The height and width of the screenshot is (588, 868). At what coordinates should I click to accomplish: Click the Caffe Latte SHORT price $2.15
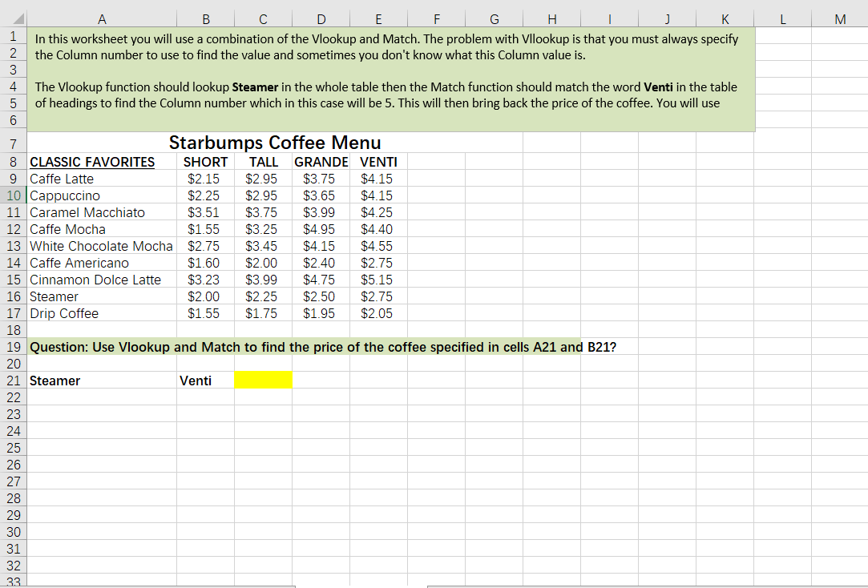pyautogui.click(x=204, y=179)
